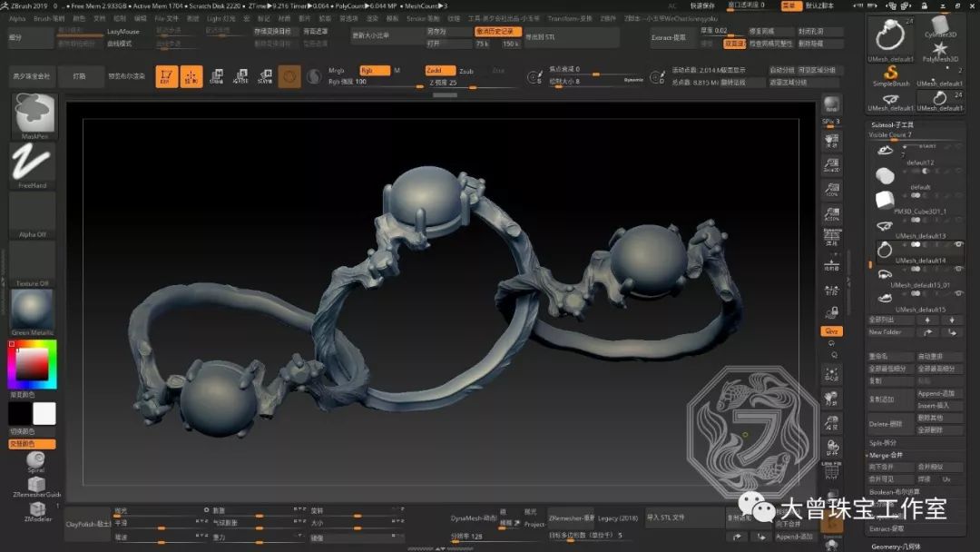Toggle eye visibility of UMesh_default14 subtool
Image resolution: width=980 pixels, height=552 pixels.
point(958,244)
